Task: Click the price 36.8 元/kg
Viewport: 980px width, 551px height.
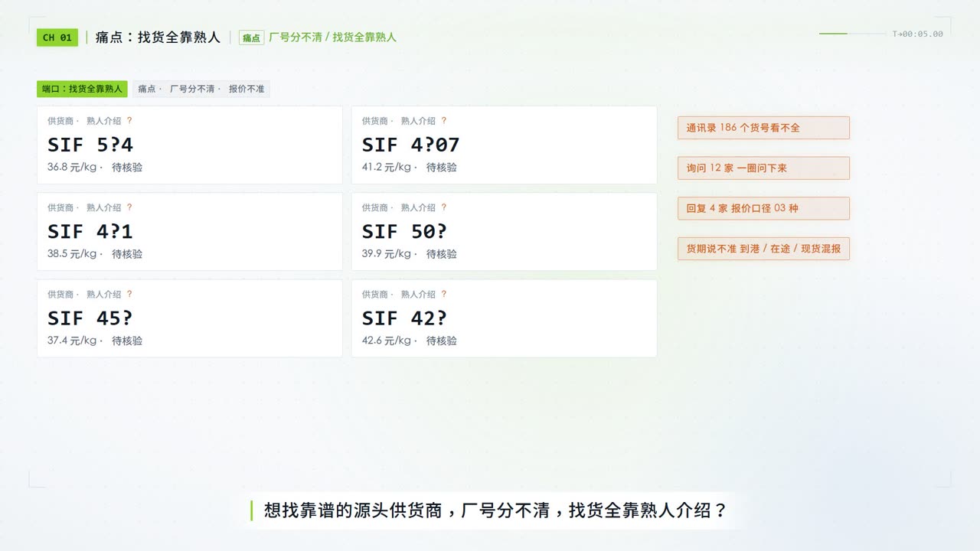Action: [x=72, y=168]
